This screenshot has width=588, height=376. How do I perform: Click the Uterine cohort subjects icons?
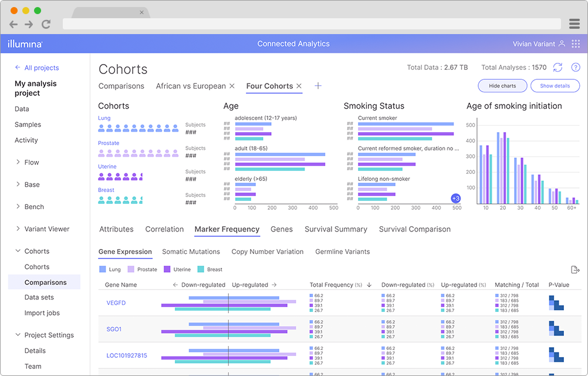pyautogui.click(x=120, y=177)
